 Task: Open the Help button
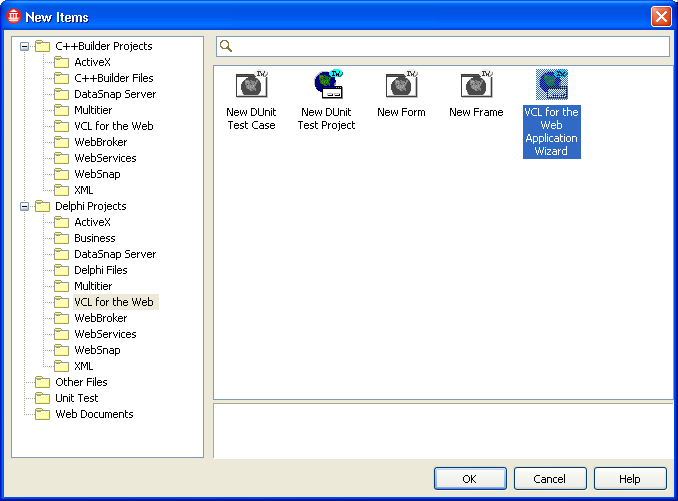tap(630, 479)
